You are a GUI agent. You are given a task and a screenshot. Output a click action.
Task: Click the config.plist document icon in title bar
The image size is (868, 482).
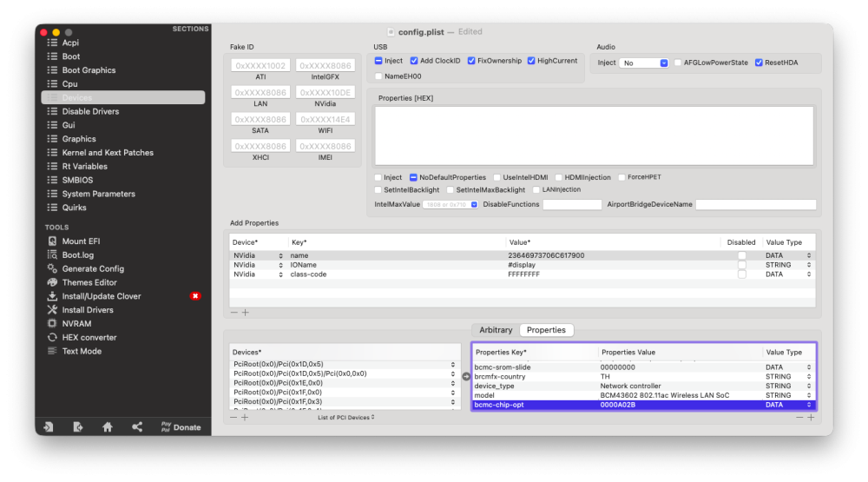[391, 32]
